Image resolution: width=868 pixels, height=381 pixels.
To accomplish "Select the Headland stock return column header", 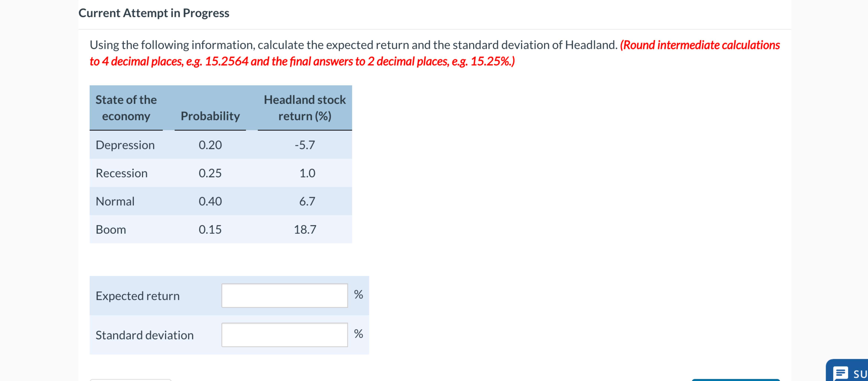I will coord(304,108).
